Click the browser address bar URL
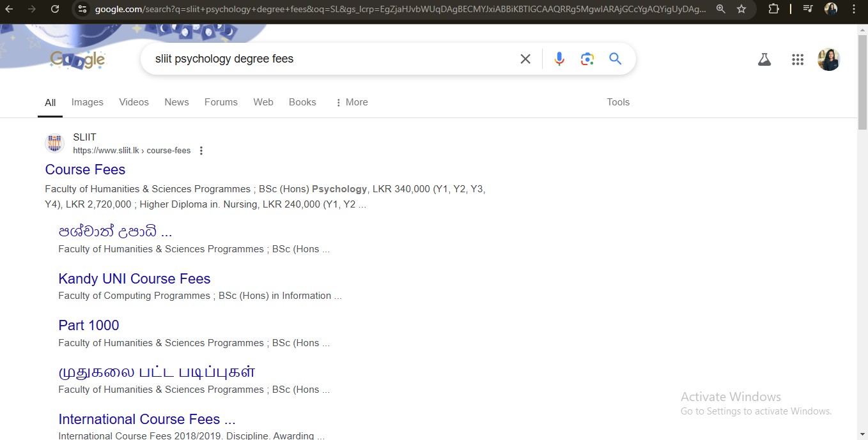The image size is (868, 440). [x=400, y=9]
